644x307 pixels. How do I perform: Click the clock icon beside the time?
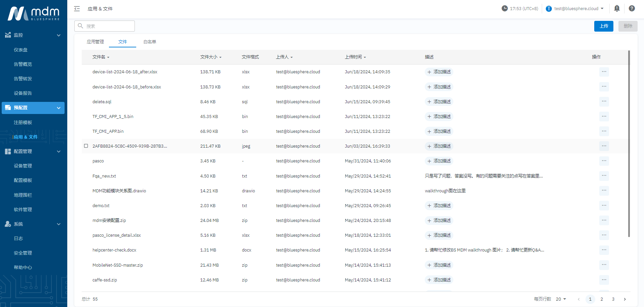pyautogui.click(x=504, y=8)
